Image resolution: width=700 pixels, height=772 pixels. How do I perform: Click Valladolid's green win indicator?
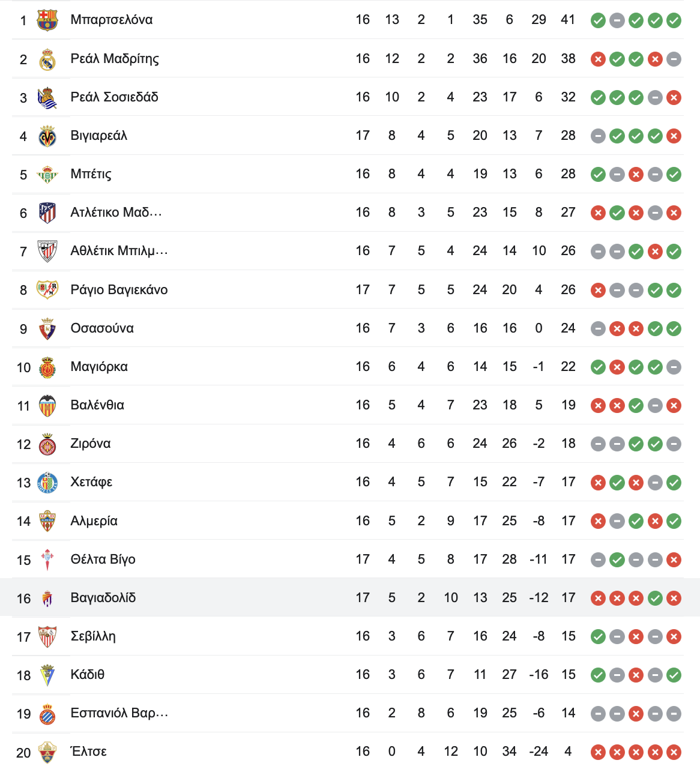[655, 598]
